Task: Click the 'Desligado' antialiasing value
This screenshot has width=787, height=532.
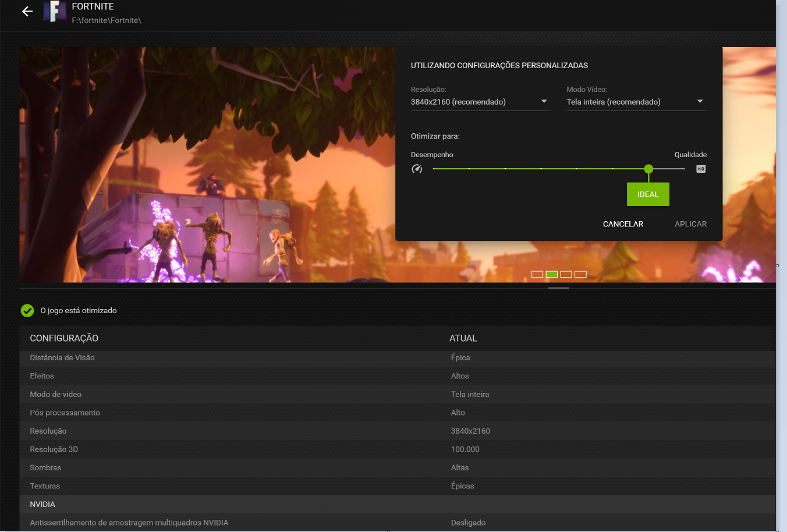Action: point(468,523)
